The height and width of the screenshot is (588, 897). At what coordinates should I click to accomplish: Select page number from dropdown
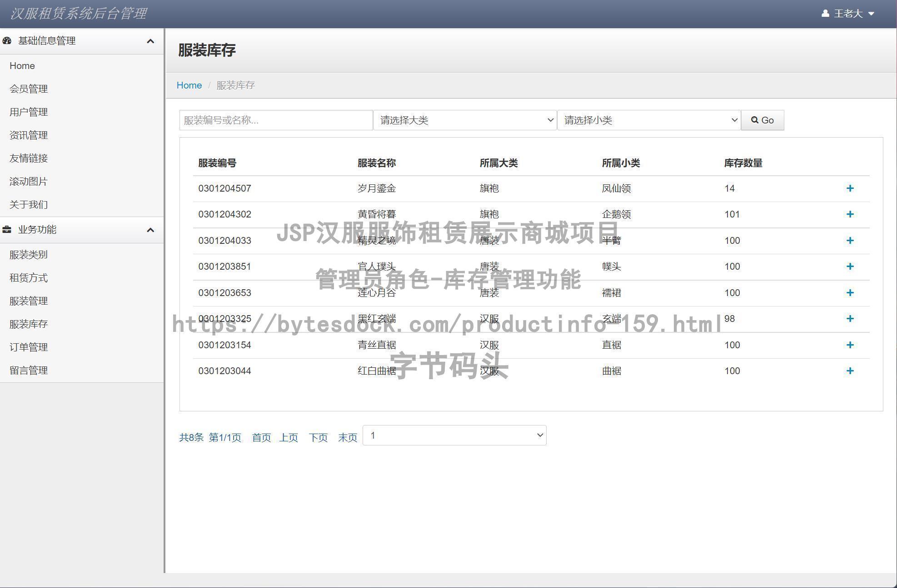(x=455, y=435)
